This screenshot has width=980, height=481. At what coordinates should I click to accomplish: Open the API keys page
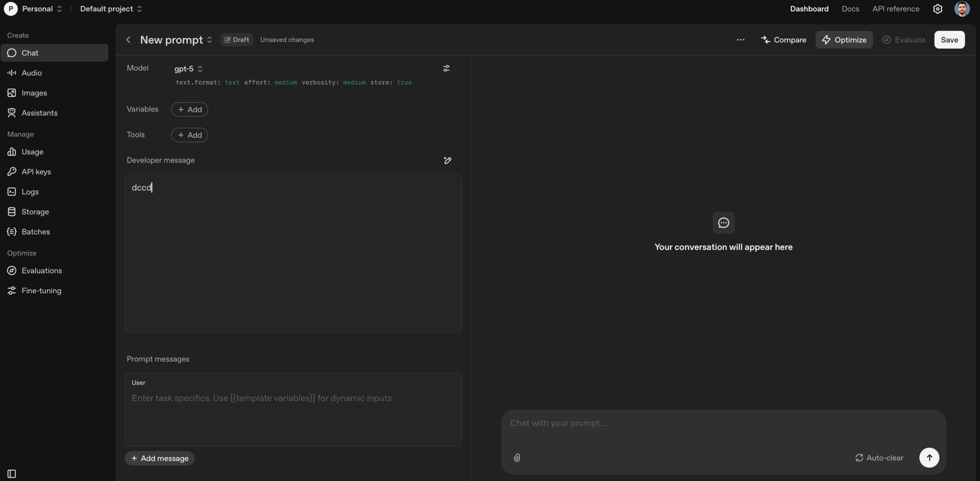click(55, 172)
